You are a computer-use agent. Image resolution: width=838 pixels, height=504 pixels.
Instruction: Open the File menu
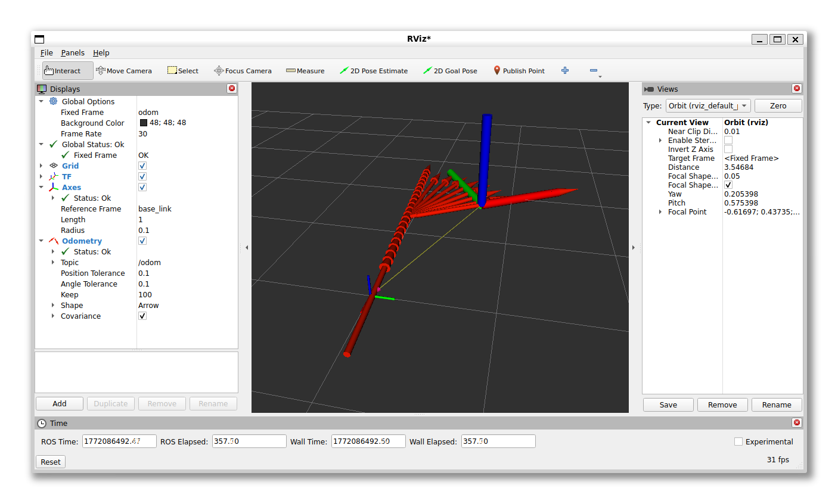[x=46, y=53]
